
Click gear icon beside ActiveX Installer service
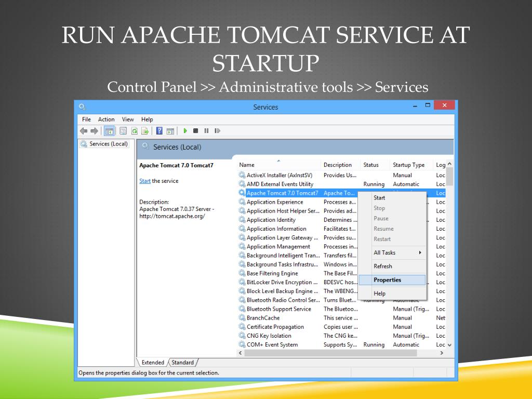tap(242, 175)
